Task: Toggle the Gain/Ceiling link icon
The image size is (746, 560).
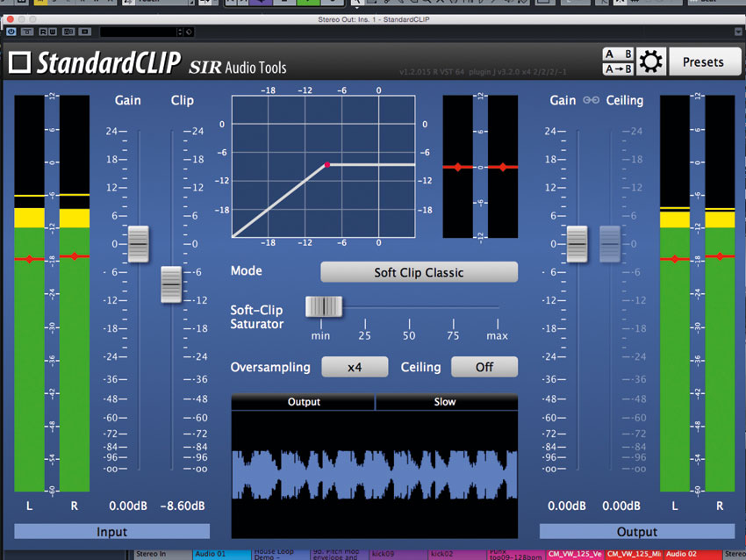Action: tap(591, 100)
